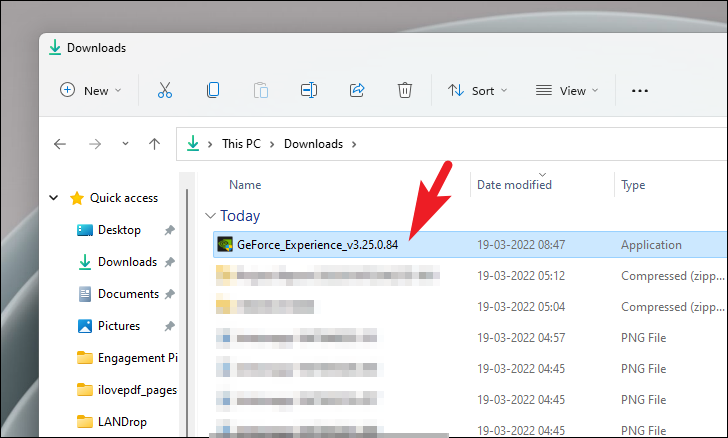Copy the selected file using toolbar icon
The width and height of the screenshot is (728, 438).
[x=213, y=90]
